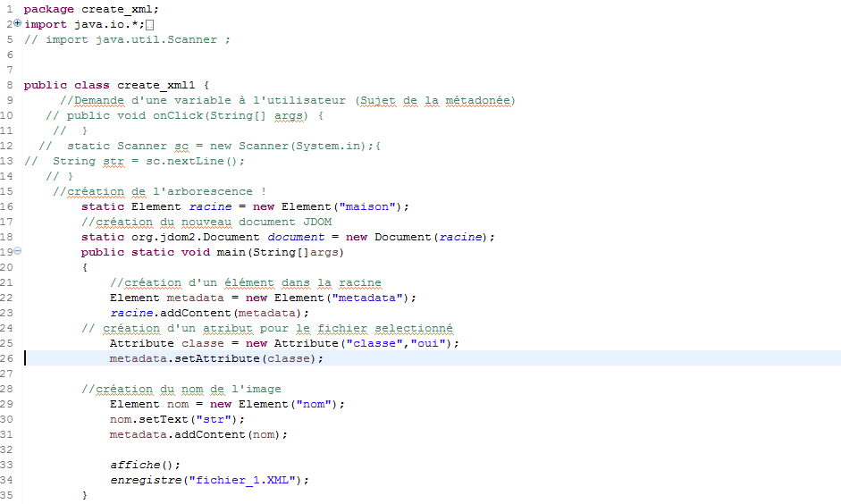The image size is (841, 504).
Task: Click the 'affiche();' call on line 33
Action: tap(146, 465)
